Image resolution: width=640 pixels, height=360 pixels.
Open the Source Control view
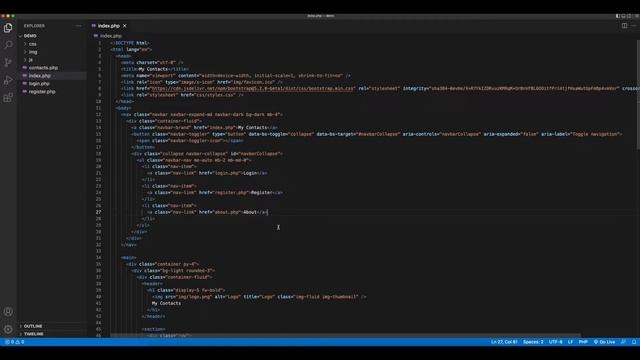[8, 62]
